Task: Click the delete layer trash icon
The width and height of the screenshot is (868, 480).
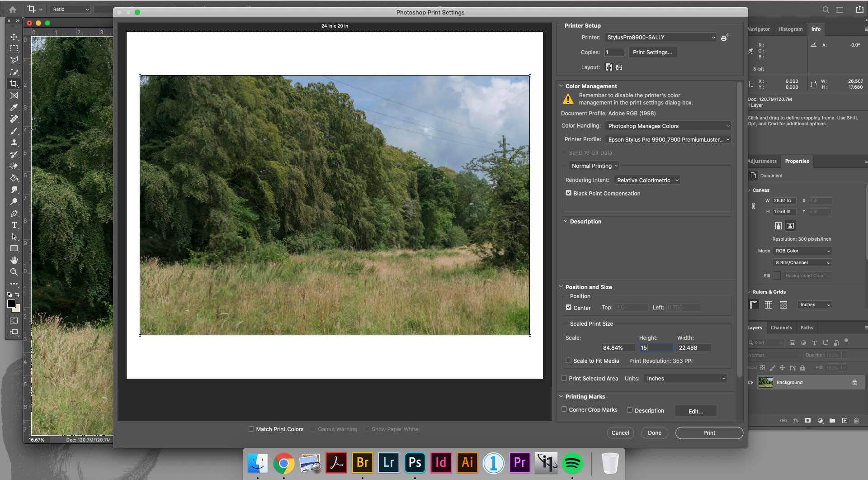Action: point(856,420)
